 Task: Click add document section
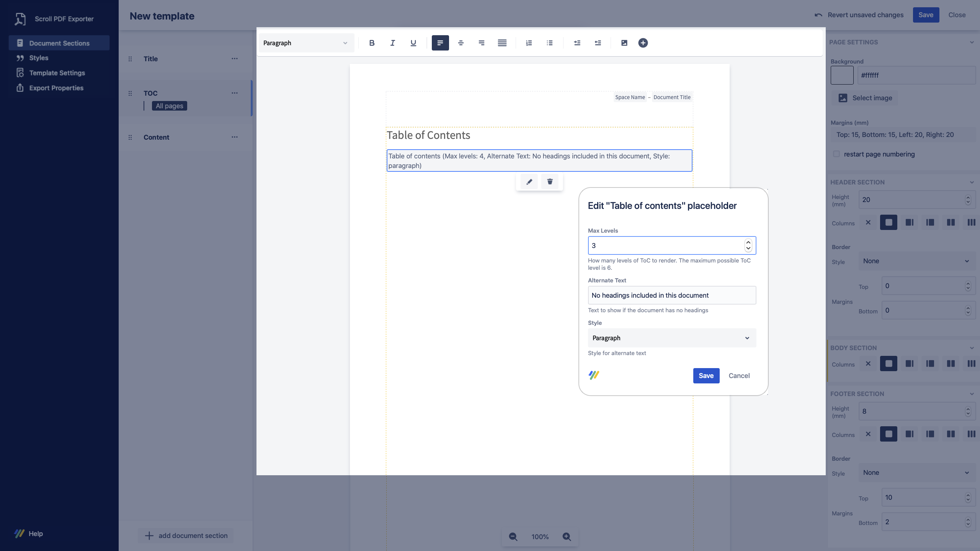[x=186, y=535]
